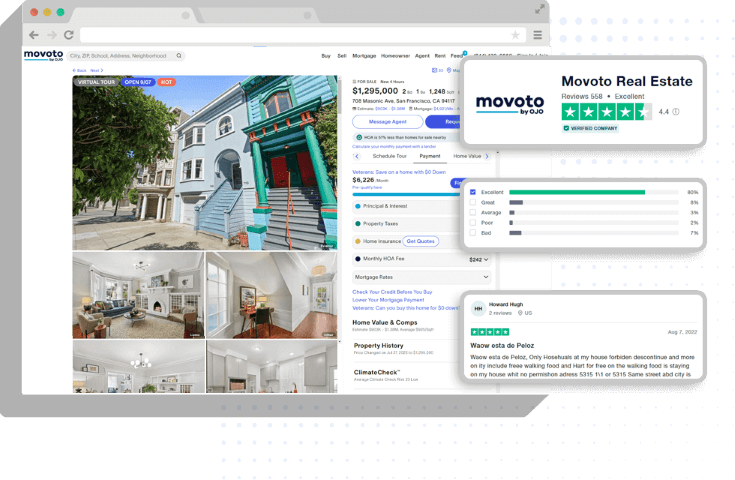The height and width of the screenshot is (480, 735).
Task: Open the Agent menu
Action: coord(422,56)
